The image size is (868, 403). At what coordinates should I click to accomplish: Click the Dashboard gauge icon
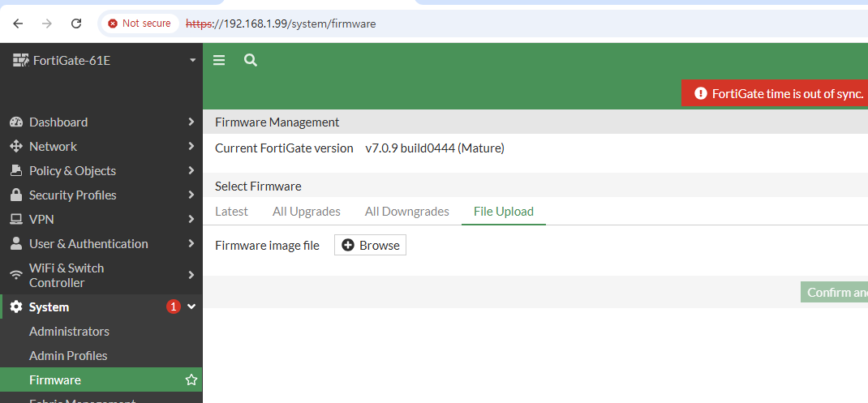pyautogui.click(x=16, y=122)
